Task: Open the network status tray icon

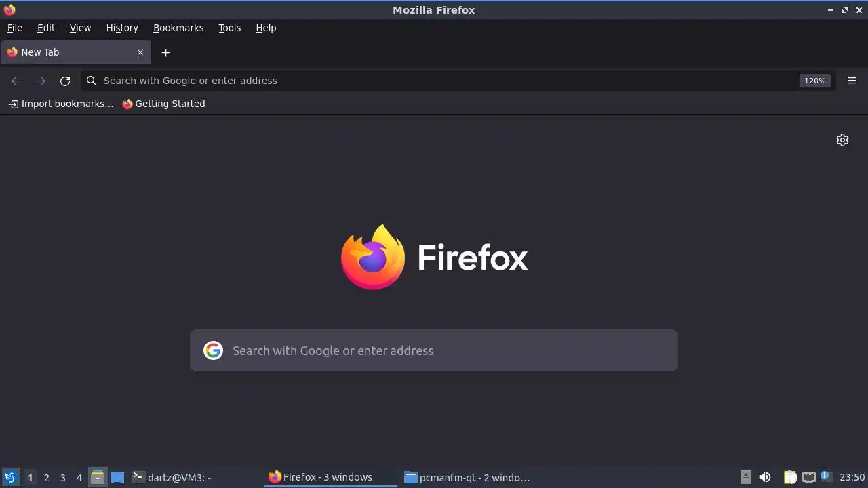Action: click(x=808, y=478)
